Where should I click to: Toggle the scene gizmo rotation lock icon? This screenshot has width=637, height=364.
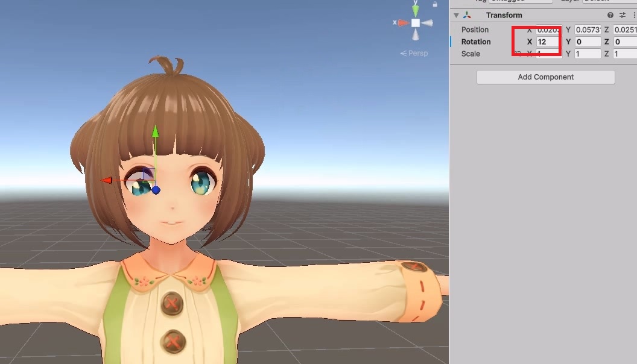click(x=435, y=4)
